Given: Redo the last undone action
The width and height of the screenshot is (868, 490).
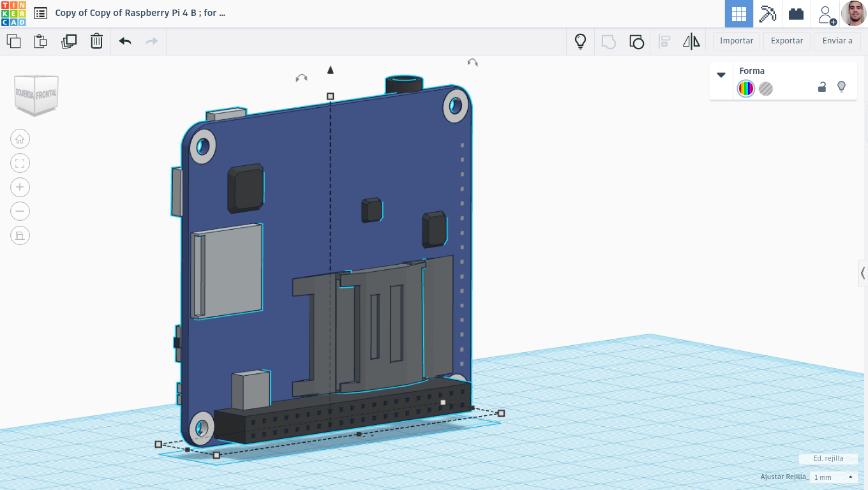Looking at the screenshot, I should coord(152,41).
